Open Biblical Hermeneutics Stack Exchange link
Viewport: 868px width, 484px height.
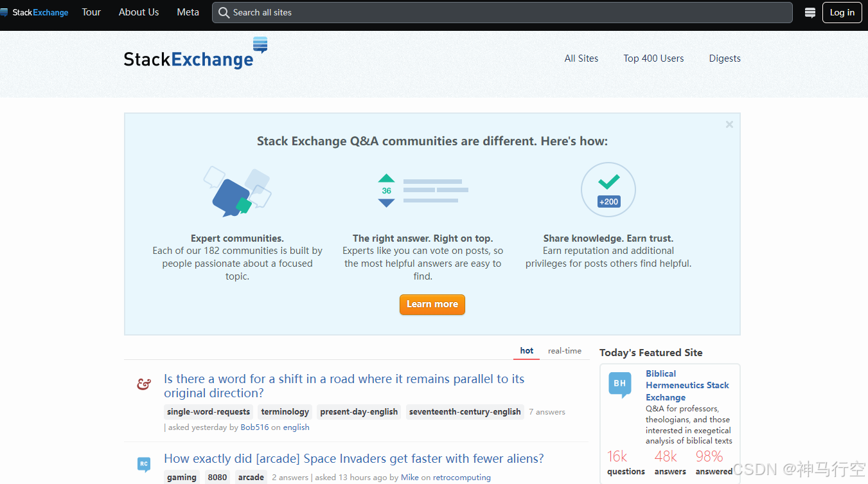[x=687, y=385]
